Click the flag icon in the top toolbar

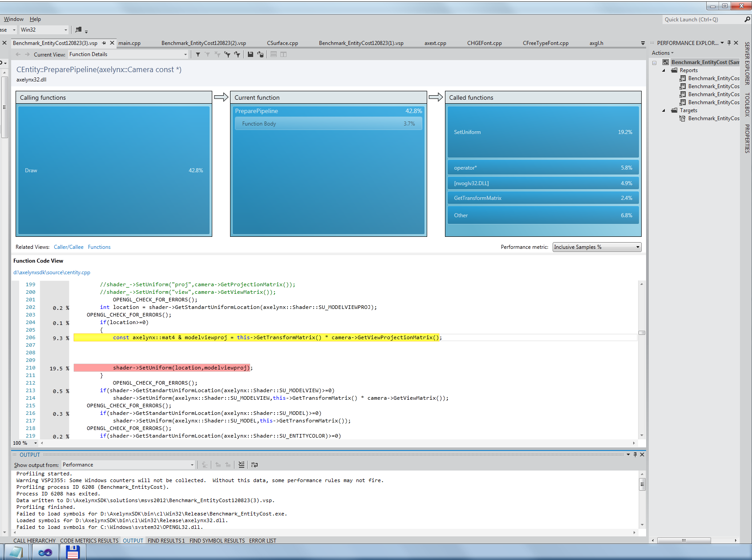tap(79, 30)
